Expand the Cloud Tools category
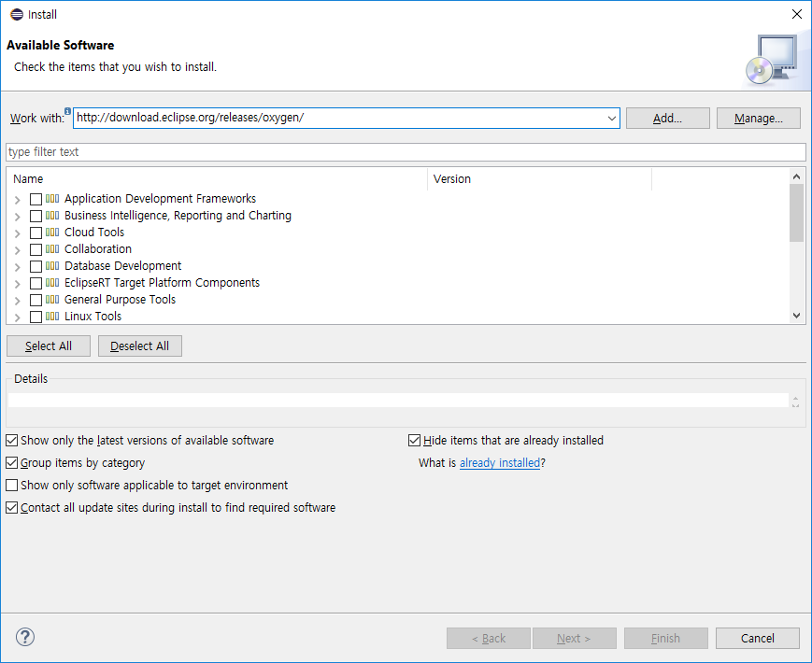The height and width of the screenshot is (663, 812). point(17,233)
